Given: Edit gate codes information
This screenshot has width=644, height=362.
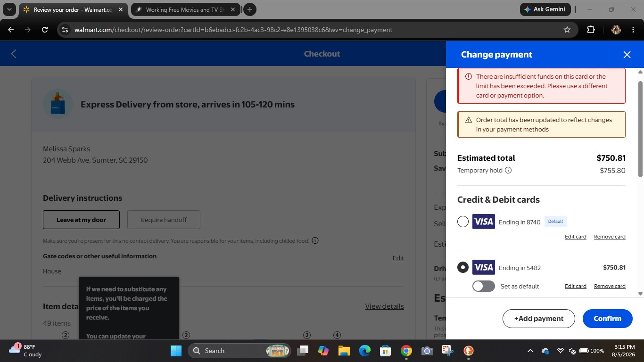Looking at the screenshot, I should click(x=398, y=258).
